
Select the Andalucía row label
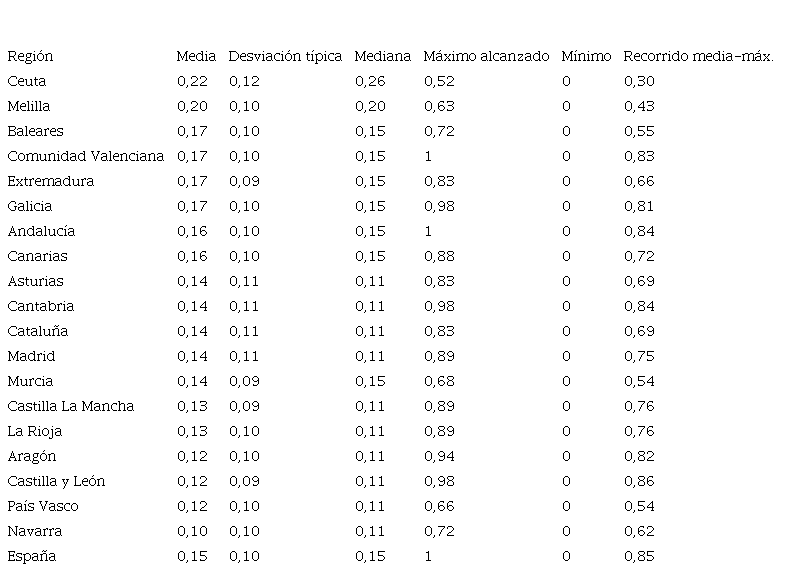point(41,232)
